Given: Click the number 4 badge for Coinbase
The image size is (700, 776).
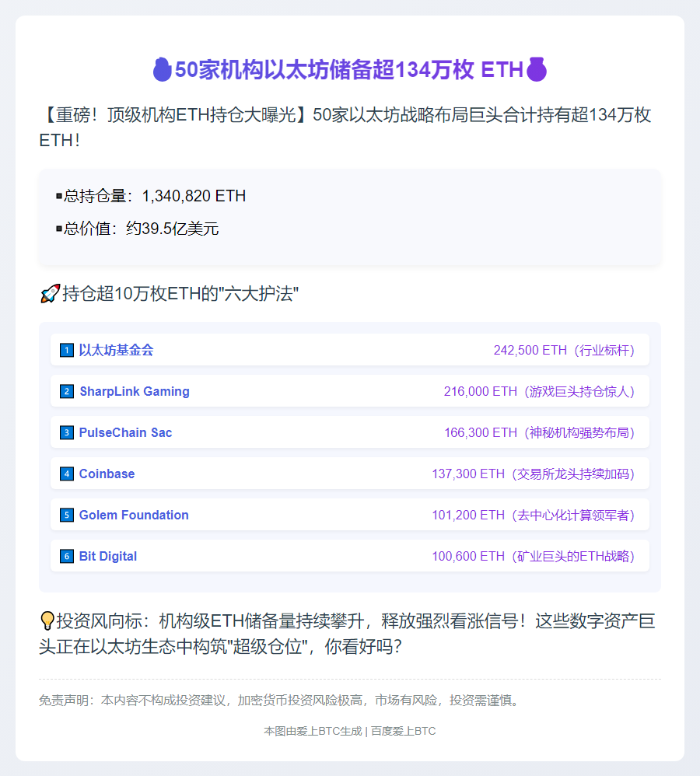Looking at the screenshot, I should (x=67, y=474).
